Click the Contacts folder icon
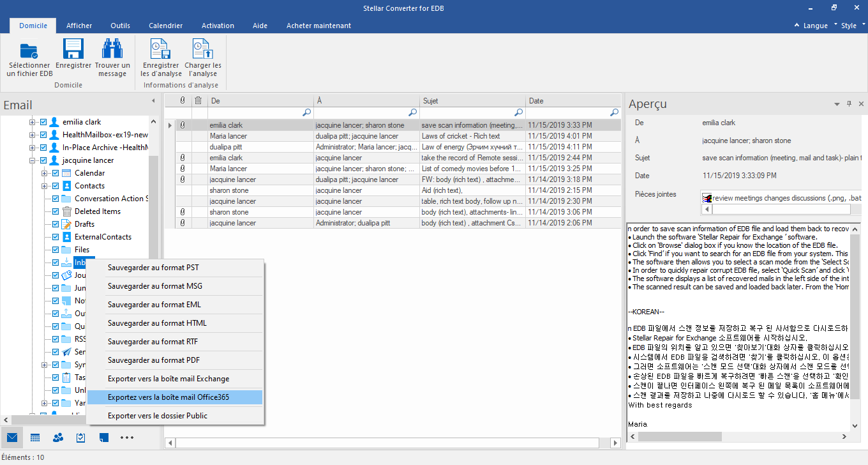The image size is (868, 465). coord(66,186)
